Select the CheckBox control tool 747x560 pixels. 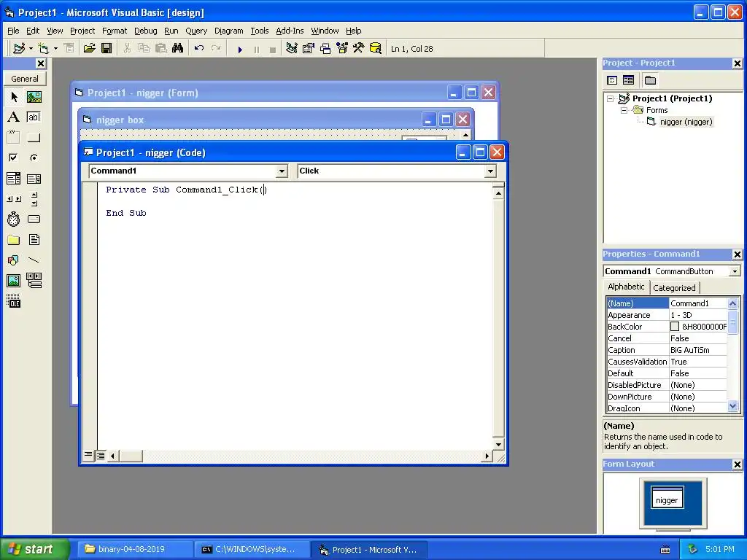(14, 157)
